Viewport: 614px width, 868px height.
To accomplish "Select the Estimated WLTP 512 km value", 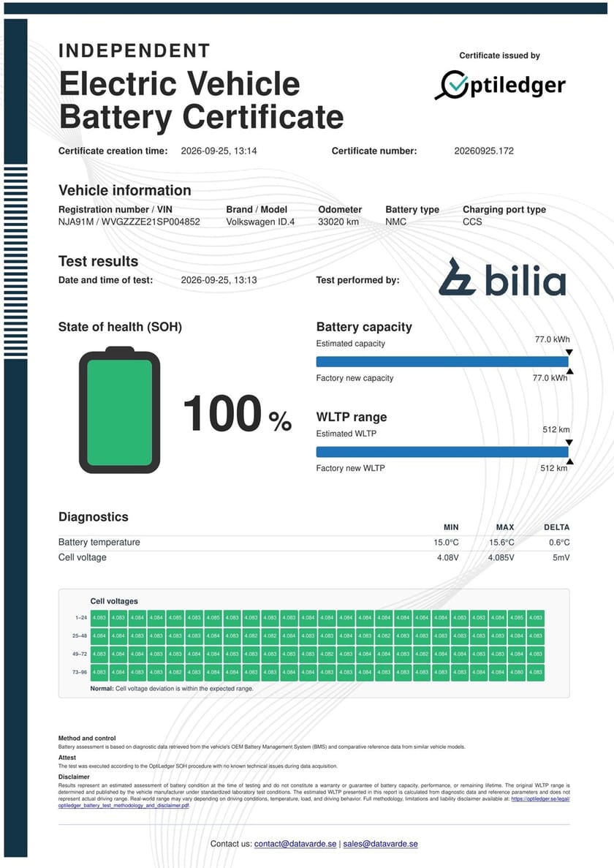I will tap(556, 429).
